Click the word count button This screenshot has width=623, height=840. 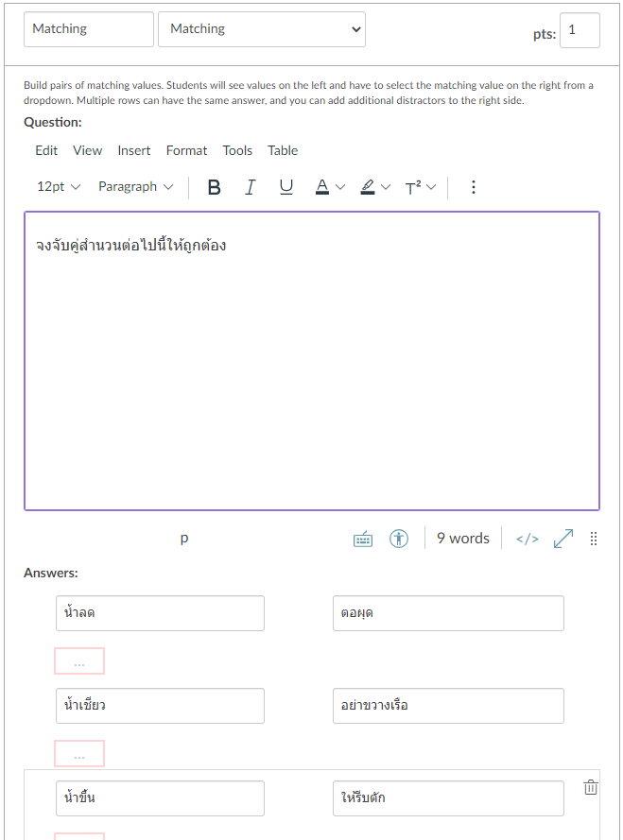pos(463,539)
